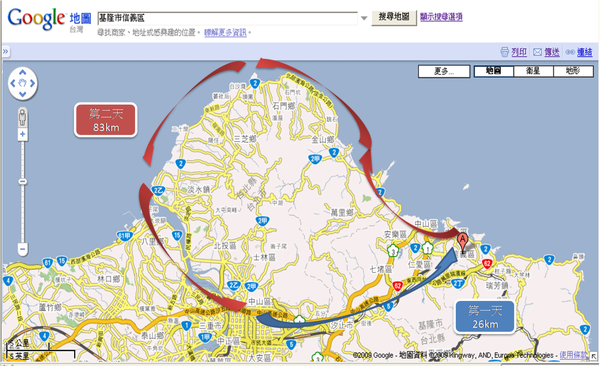Click the 基隆市 place label
Screen dimensions: 600x366
tap(430, 325)
